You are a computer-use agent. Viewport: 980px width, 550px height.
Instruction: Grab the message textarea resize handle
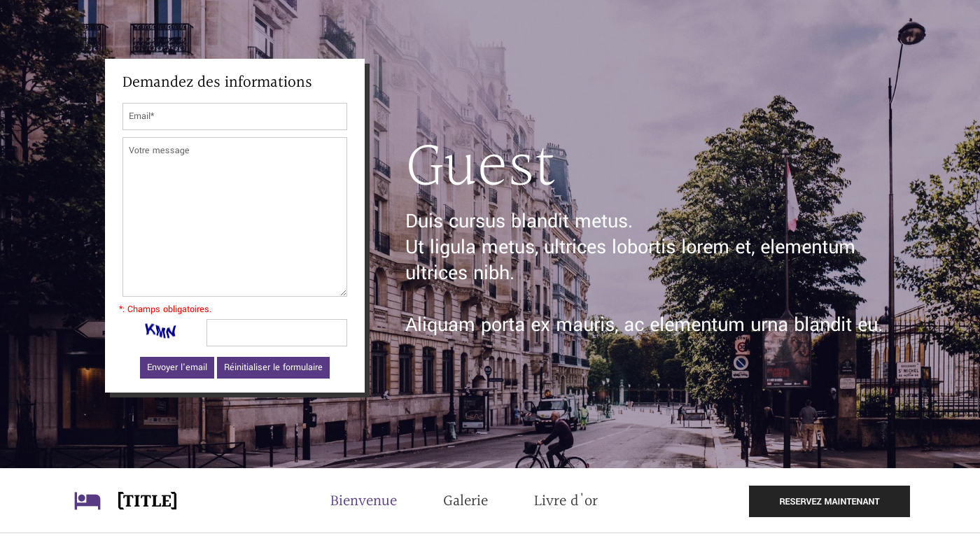coord(343,292)
